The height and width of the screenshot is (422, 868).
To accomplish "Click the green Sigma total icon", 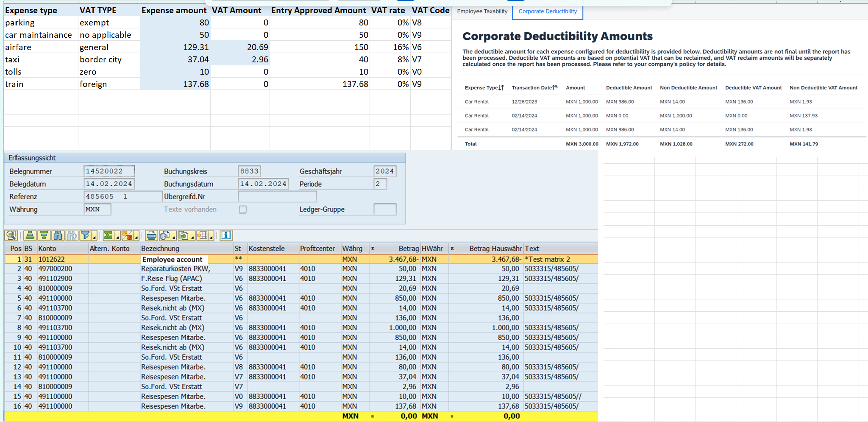I will [108, 235].
